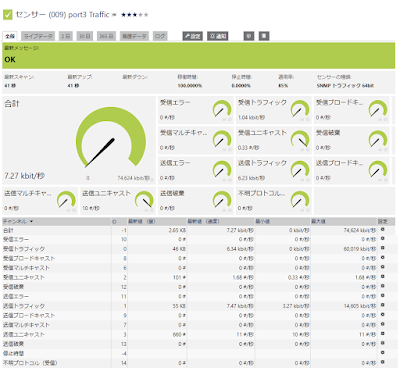The width and height of the screenshot is (400, 371).
Task: Open settings gear for 受信マルチキャスト row
Action: [382, 267]
